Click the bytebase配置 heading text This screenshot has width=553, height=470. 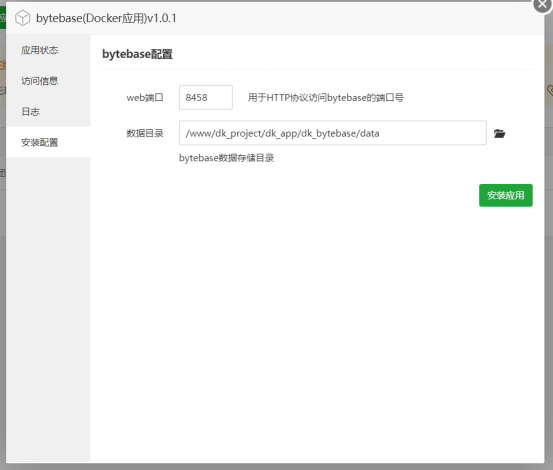[x=137, y=54]
